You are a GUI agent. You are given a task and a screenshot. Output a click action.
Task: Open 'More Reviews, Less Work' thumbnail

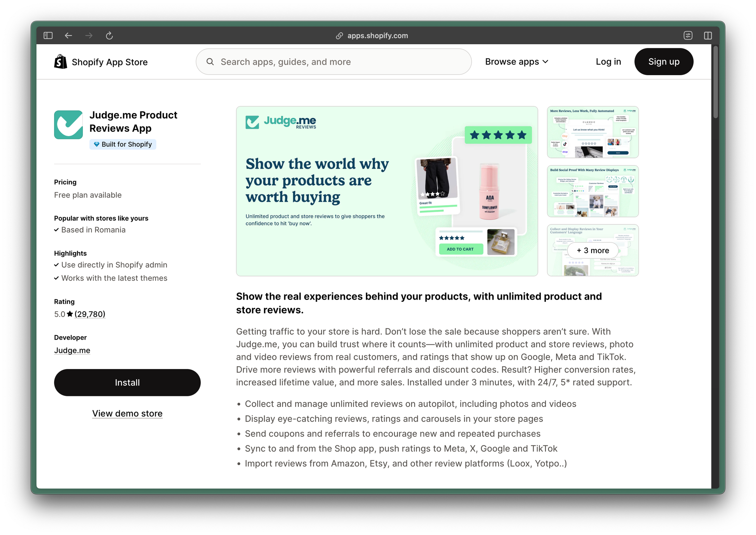pyautogui.click(x=593, y=132)
